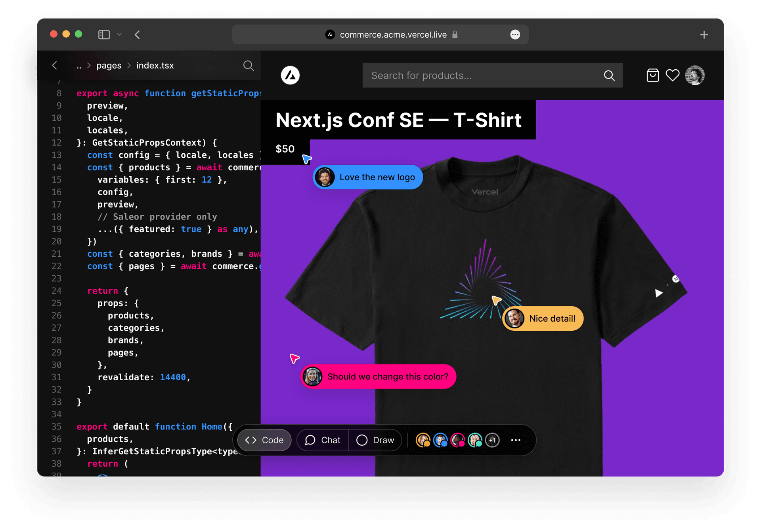761x532 pixels.
Task: Submit the product search magnifier icon
Action: point(609,76)
